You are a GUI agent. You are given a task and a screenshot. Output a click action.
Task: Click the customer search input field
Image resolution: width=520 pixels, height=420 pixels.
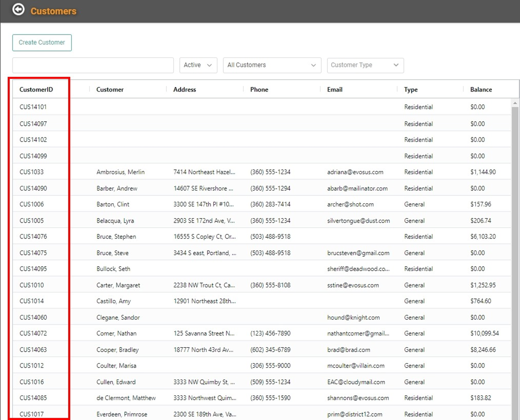coord(93,65)
